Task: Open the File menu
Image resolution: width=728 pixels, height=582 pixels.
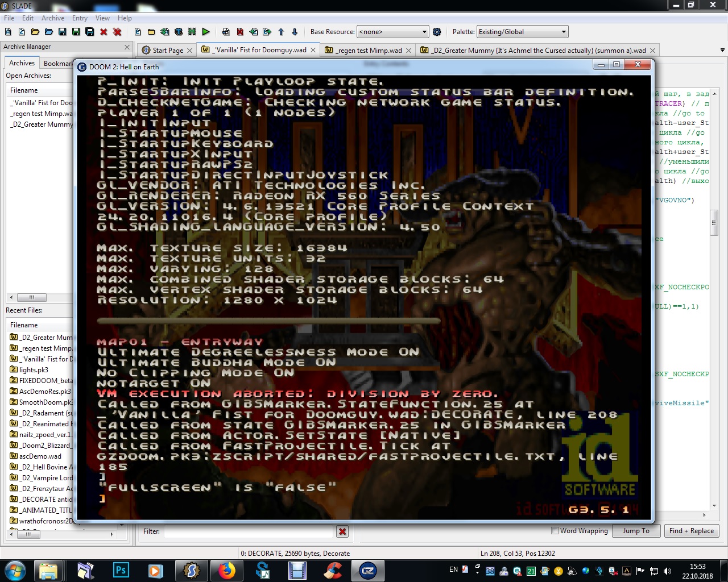Action: (9, 18)
